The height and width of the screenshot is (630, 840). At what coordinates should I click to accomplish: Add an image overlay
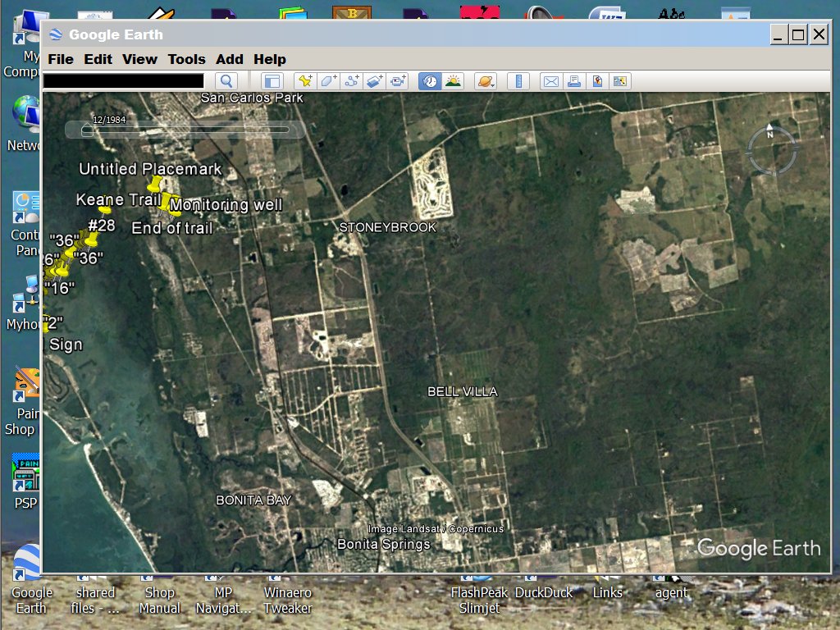click(x=375, y=80)
